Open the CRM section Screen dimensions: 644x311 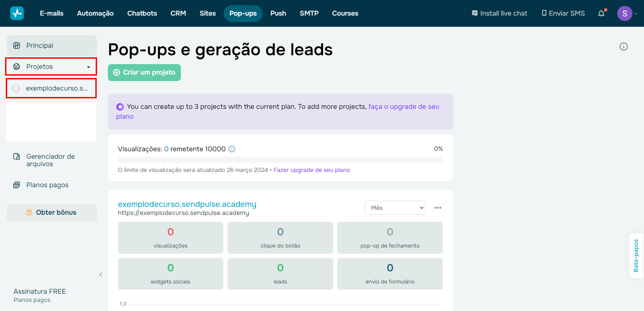[x=178, y=13]
